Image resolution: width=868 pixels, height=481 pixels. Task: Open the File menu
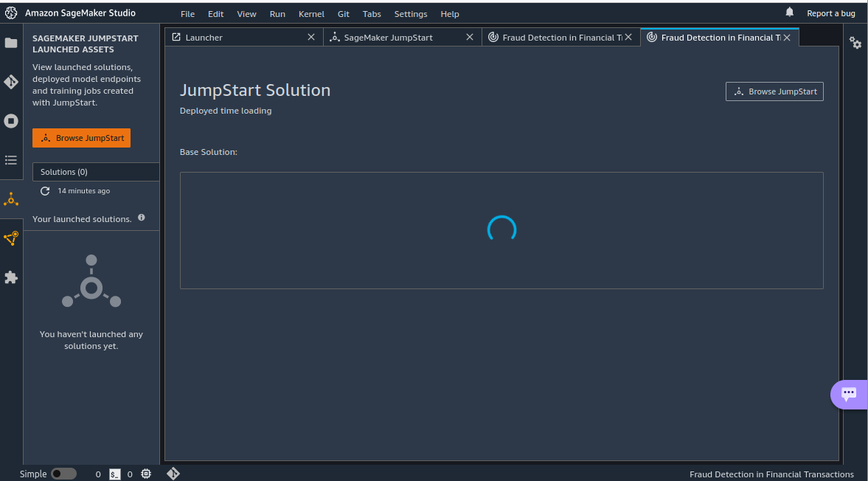(x=187, y=14)
